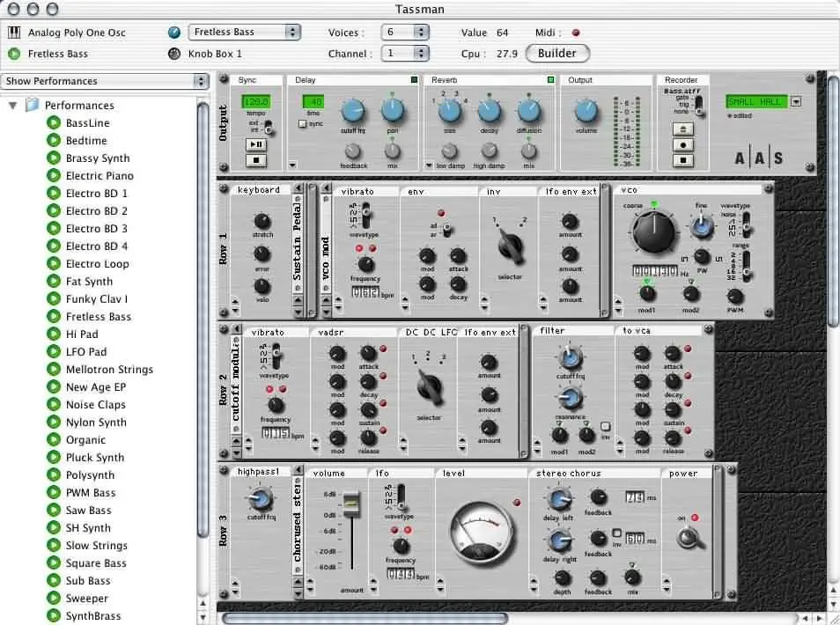This screenshot has width=840, height=625.
Task: Click the Recorder stop button
Action: click(682, 159)
